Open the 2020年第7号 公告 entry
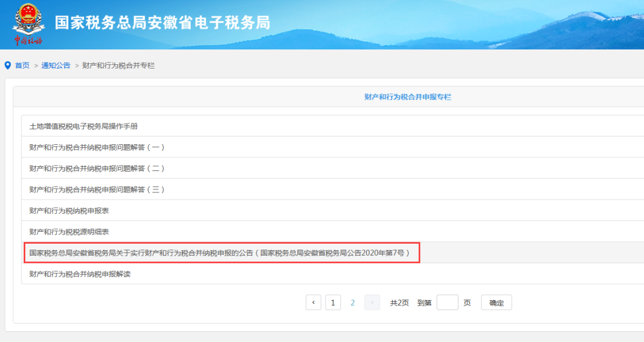 point(219,253)
